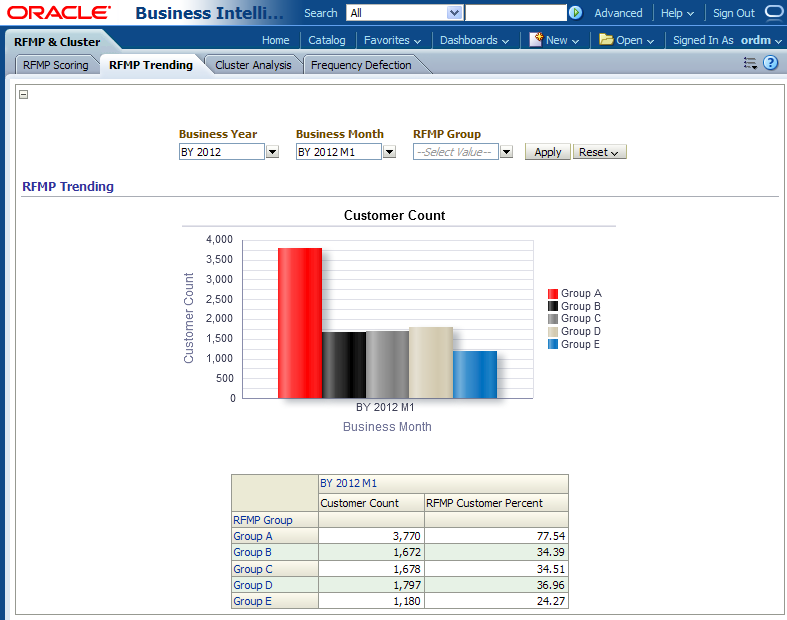
Task: Switch to the Cluster Analysis tab
Action: click(253, 65)
